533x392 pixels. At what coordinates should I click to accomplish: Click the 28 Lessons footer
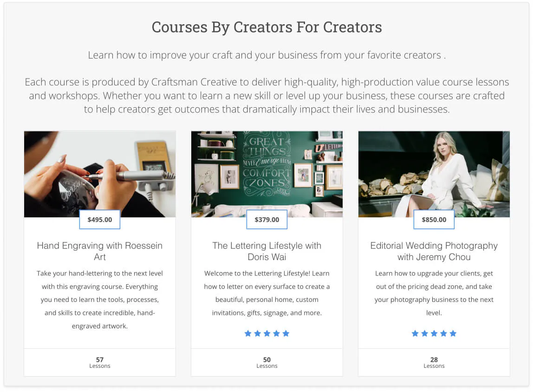434,362
